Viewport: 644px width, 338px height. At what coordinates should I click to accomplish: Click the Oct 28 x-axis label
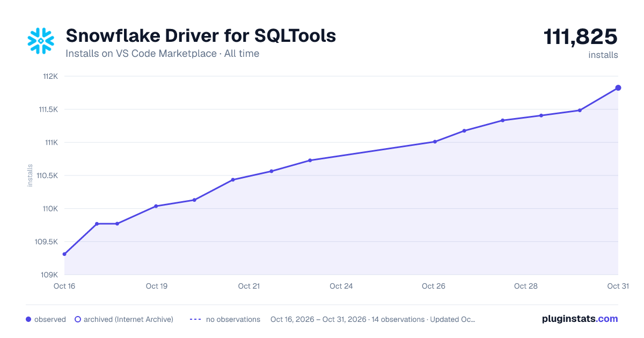coord(526,286)
